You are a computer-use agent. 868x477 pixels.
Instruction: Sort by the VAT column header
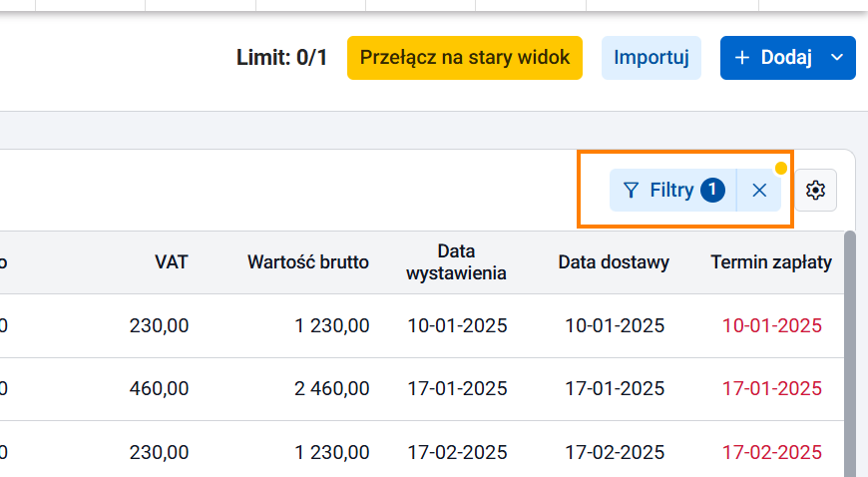point(171,262)
